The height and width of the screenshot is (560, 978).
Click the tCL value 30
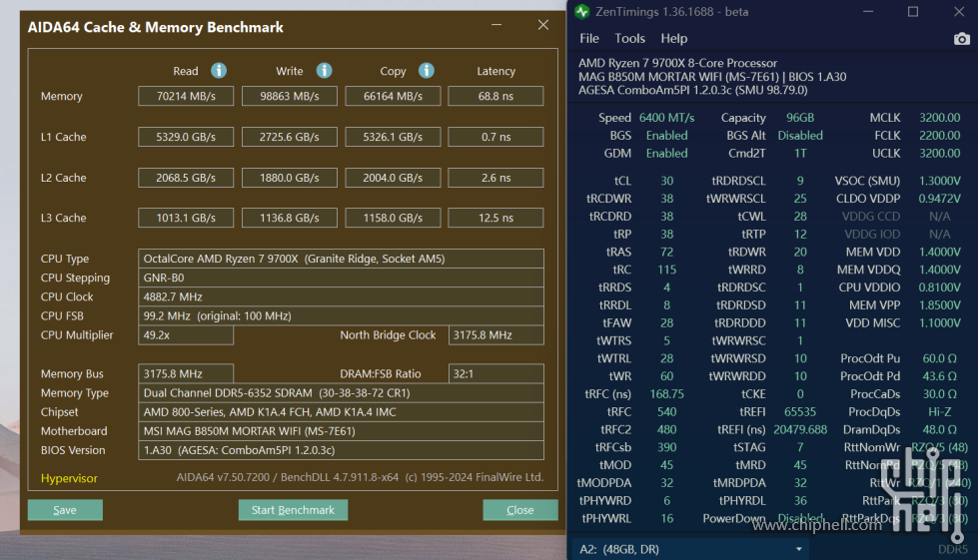[666, 181]
